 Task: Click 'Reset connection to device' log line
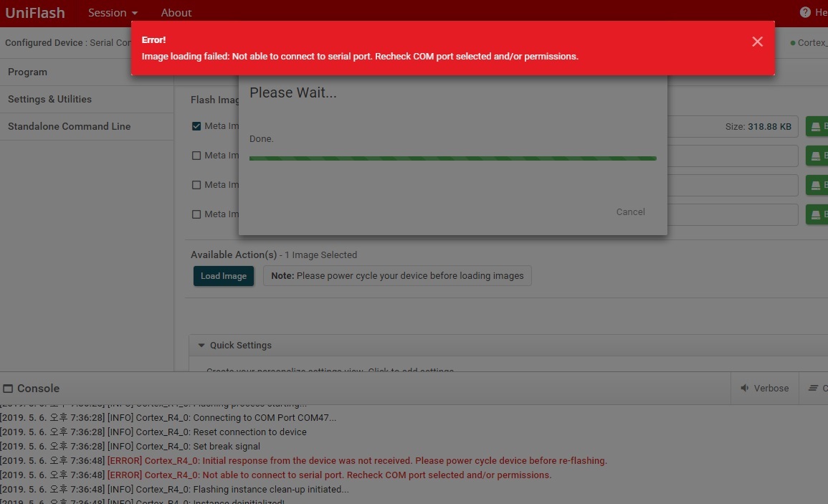pos(153,432)
